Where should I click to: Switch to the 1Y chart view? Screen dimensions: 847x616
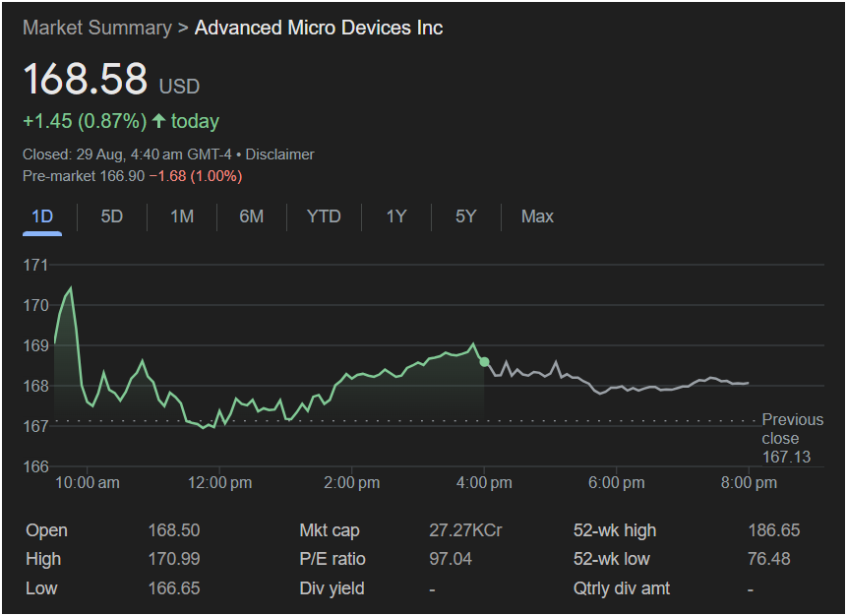point(396,216)
